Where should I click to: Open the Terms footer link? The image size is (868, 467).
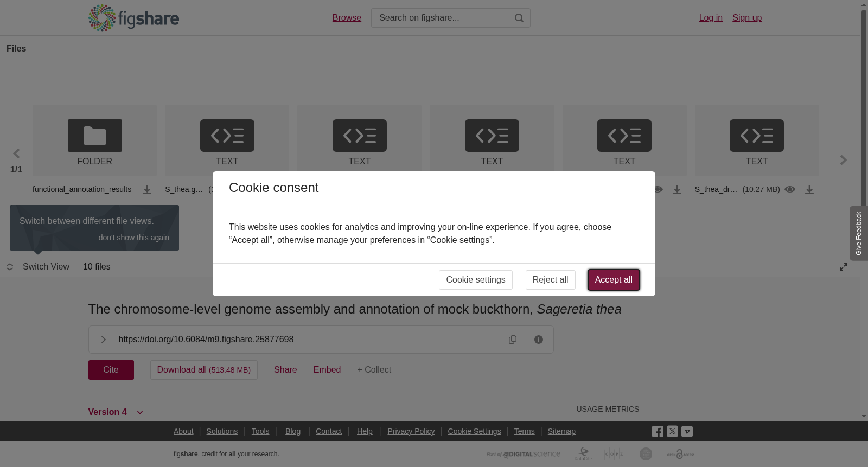click(x=524, y=431)
